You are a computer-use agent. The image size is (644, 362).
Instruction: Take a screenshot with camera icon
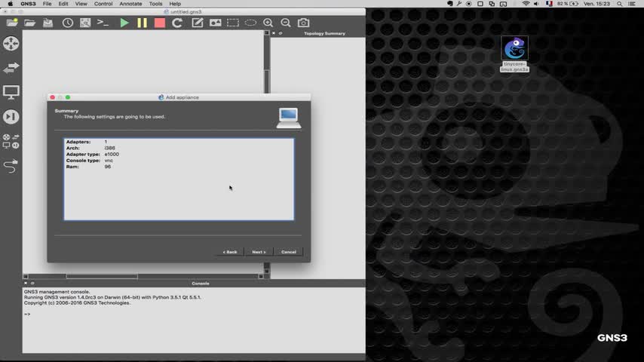tap(303, 23)
